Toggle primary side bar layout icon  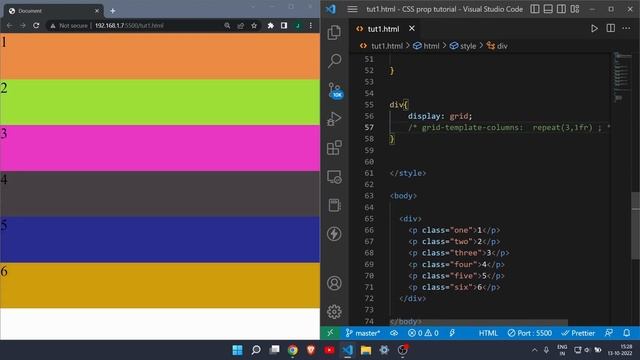pos(535,9)
